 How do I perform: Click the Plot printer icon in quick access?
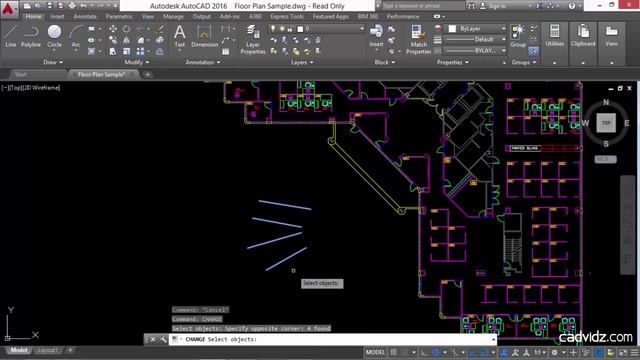pos(72,6)
